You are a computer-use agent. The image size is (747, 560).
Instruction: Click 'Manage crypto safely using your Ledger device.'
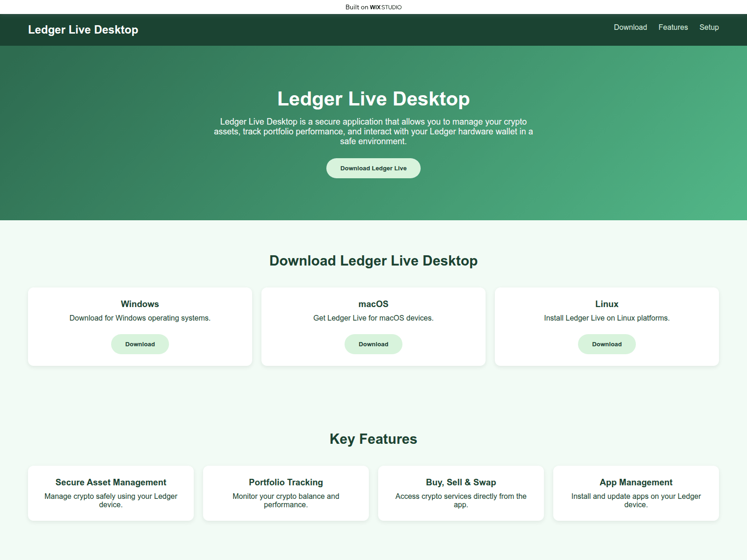(111, 500)
